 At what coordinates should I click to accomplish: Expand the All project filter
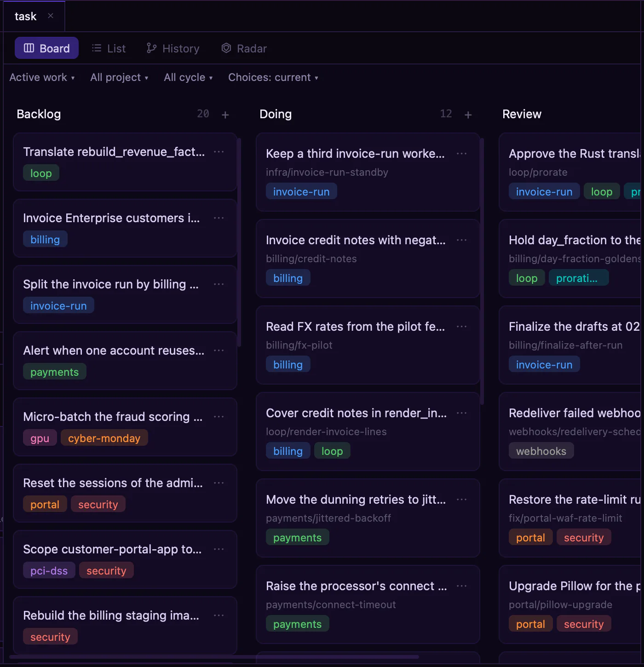[x=119, y=77]
